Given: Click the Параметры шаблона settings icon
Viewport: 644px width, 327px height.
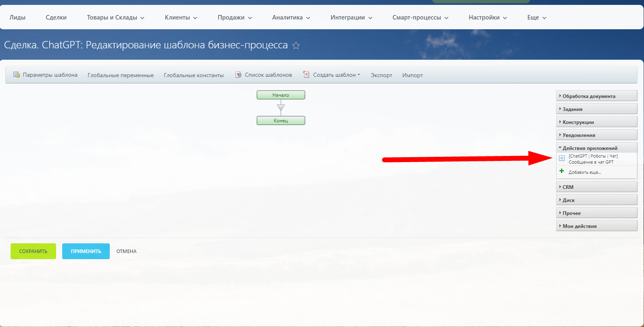Looking at the screenshot, I should click(x=17, y=75).
